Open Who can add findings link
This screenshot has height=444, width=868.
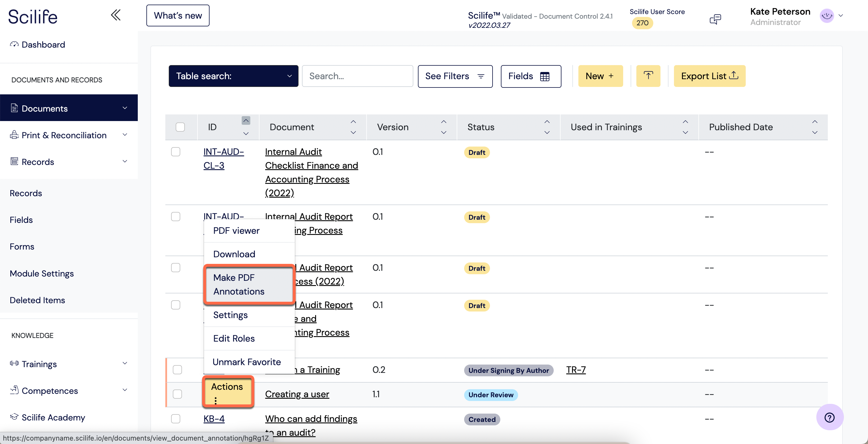coord(311,425)
